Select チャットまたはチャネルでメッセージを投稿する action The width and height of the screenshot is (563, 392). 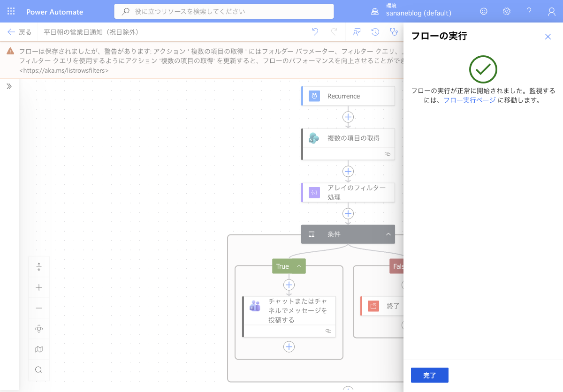(x=289, y=317)
